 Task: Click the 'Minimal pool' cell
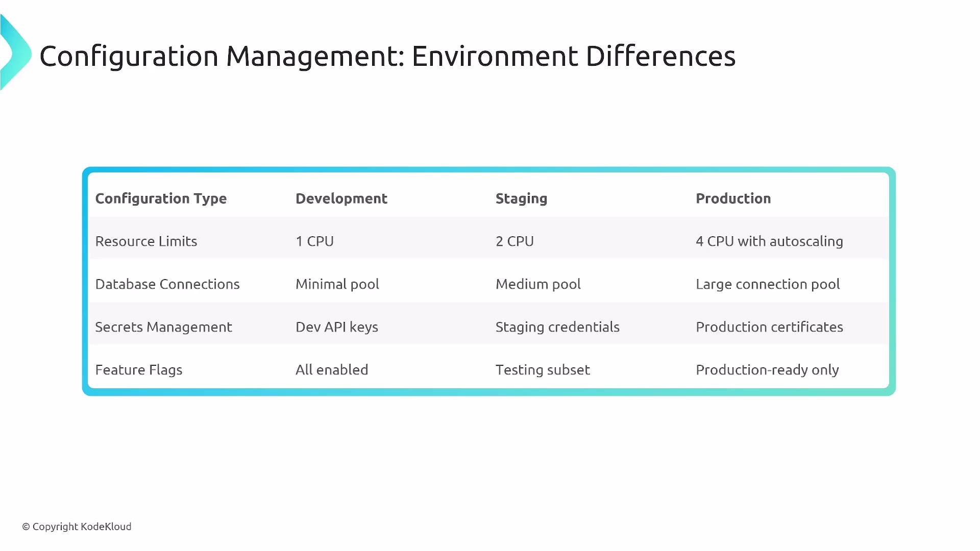coord(337,284)
